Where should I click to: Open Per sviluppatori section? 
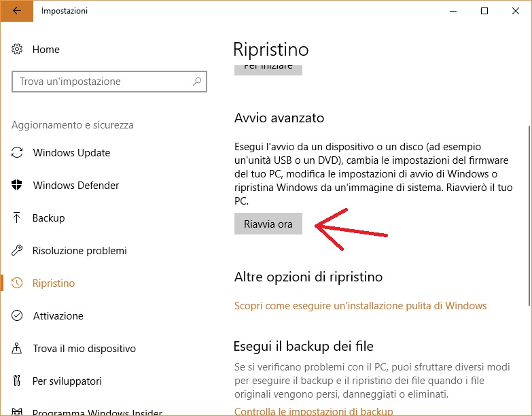pos(67,381)
